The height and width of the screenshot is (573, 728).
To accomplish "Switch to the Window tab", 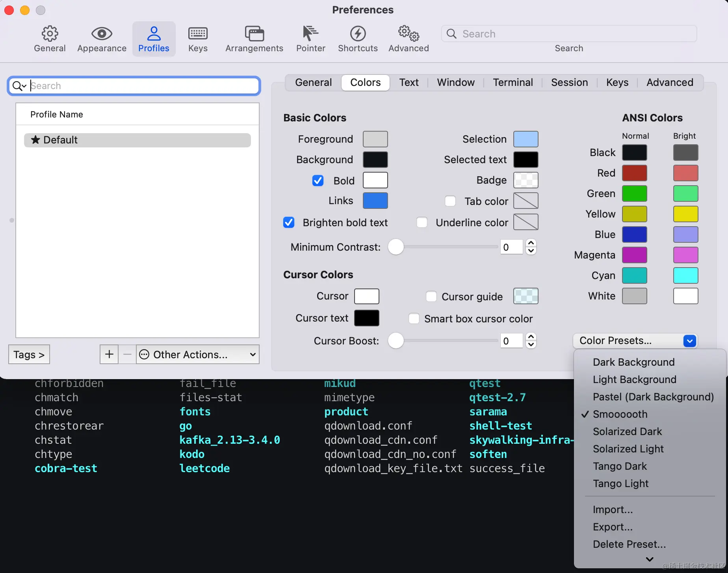I will coord(456,82).
